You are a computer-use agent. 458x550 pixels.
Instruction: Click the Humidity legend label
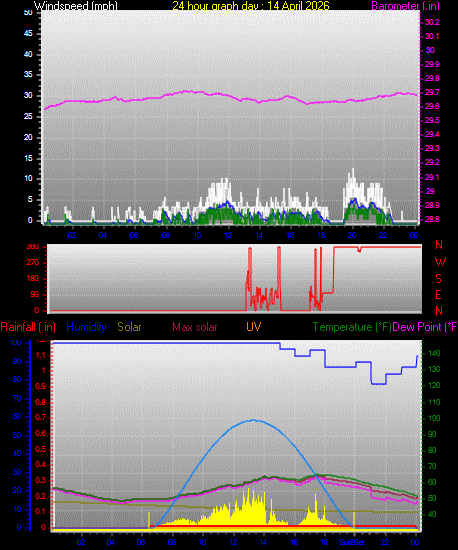86,327
